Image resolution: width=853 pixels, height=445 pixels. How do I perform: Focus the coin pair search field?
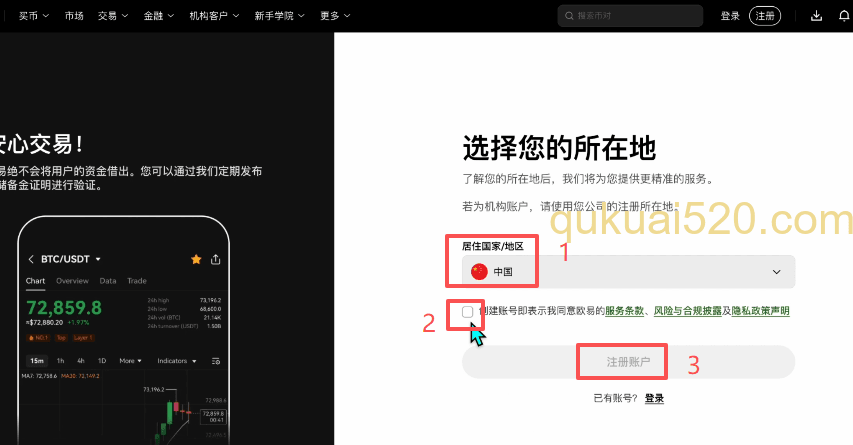(x=630, y=16)
